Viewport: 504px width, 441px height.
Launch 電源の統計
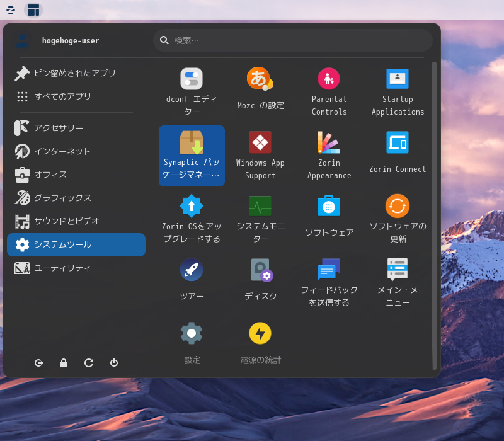coord(260,343)
